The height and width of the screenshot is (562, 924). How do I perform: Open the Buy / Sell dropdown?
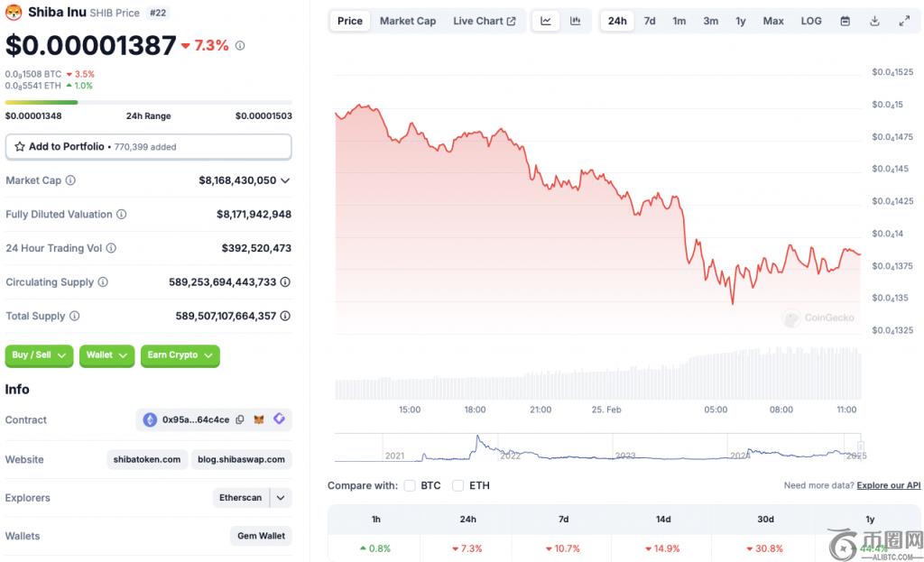click(40, 355)
